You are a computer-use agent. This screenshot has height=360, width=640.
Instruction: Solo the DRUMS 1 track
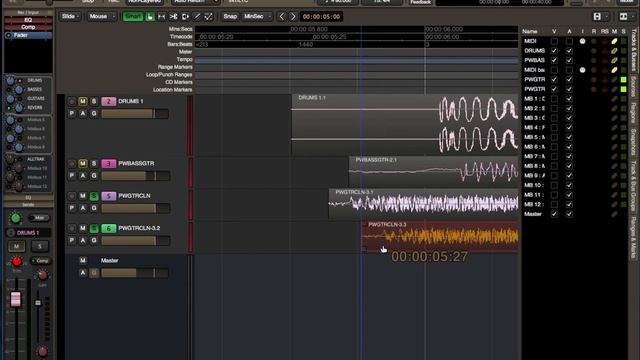(94, 101)
